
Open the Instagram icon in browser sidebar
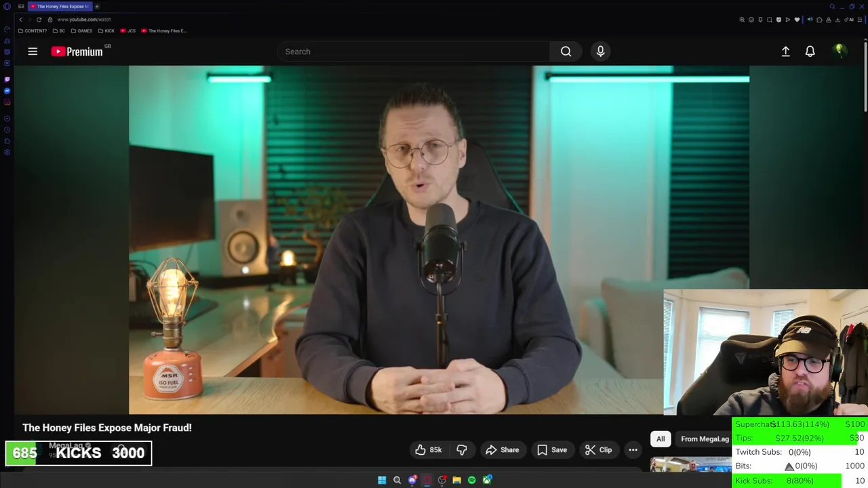7,102
